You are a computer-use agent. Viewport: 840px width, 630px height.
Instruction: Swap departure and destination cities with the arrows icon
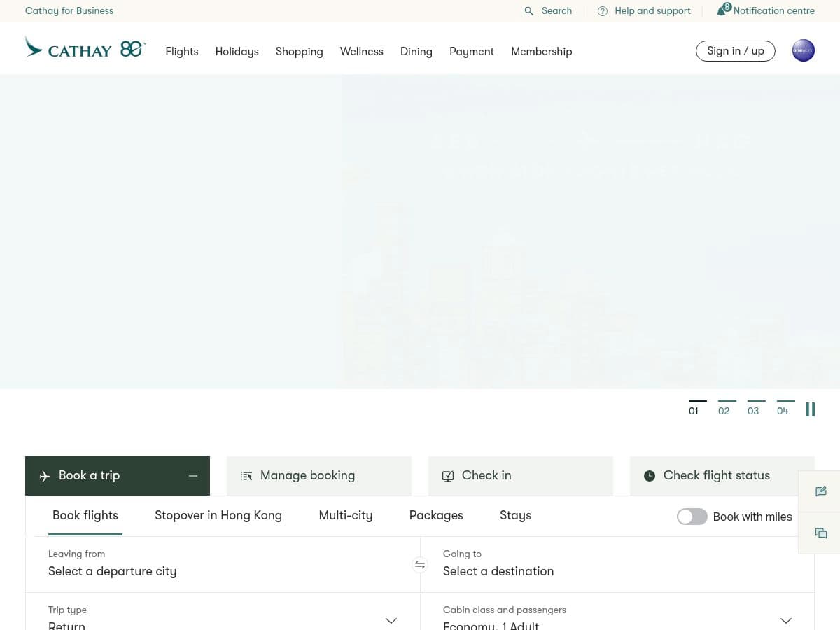click(x=420, y=564)
